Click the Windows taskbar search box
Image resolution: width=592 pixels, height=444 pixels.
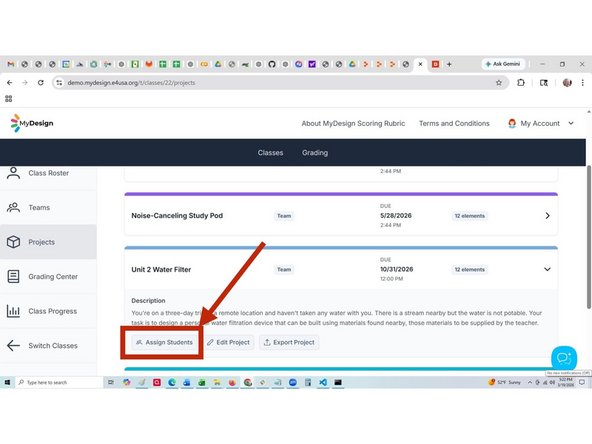(x=59, y=382)
